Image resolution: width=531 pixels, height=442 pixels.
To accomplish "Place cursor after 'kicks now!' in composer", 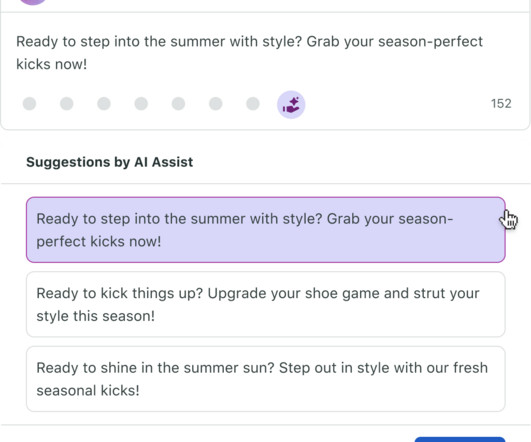I will [x=88, y=64].
